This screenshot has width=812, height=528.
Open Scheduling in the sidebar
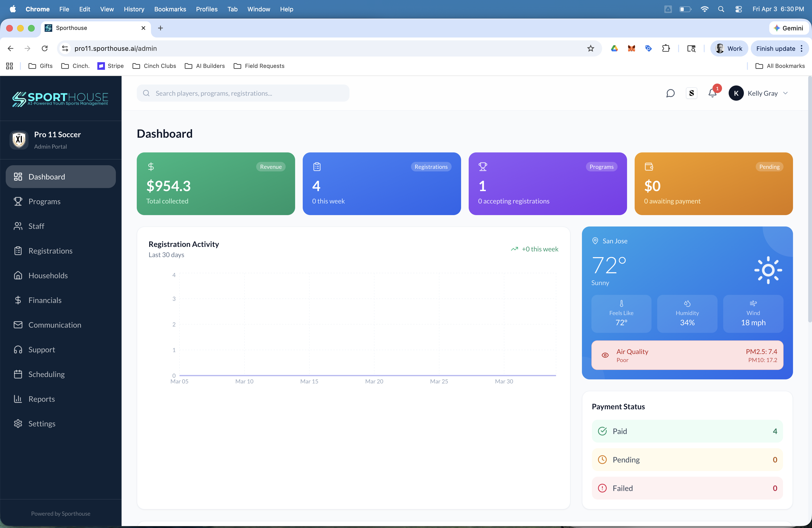coord(61,374)
